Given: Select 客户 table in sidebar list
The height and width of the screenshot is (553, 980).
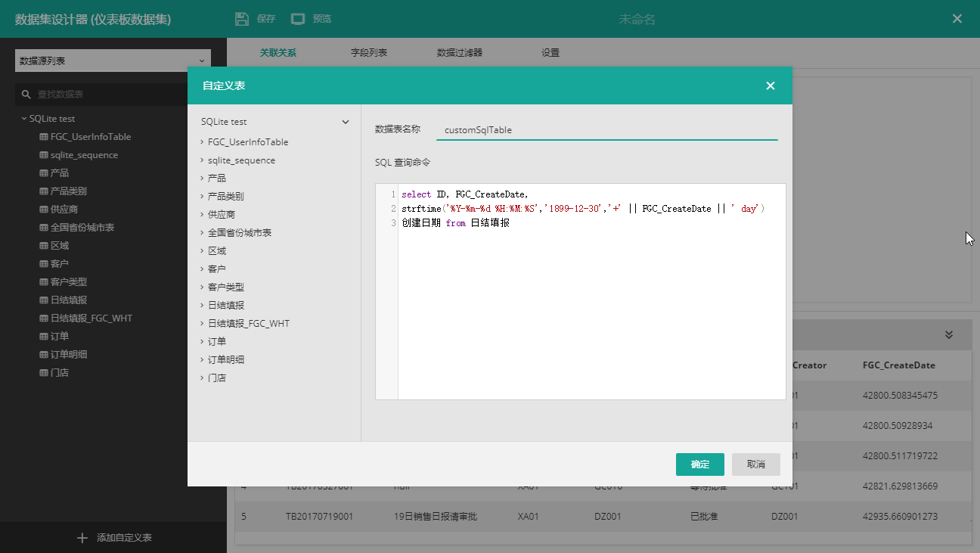Looking at the screenshot, I should pos(60,264).
